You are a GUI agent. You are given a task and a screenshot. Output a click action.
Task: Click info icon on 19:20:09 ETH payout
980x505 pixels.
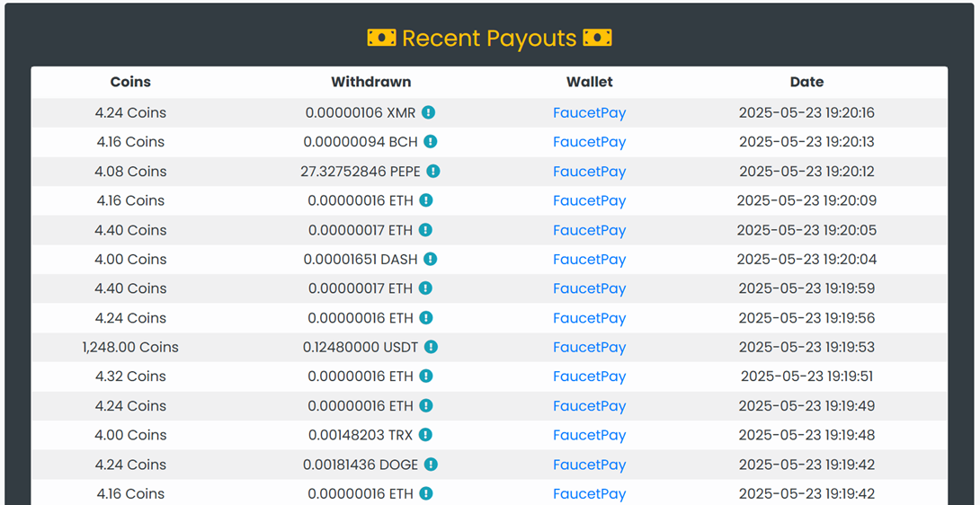click(x=426, y=200)
